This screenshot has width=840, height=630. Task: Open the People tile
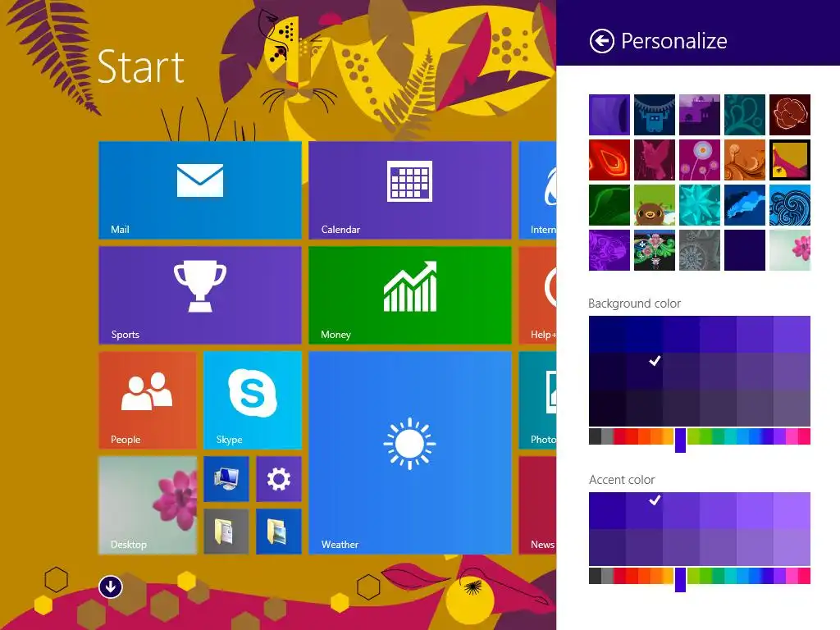[148, 400]
